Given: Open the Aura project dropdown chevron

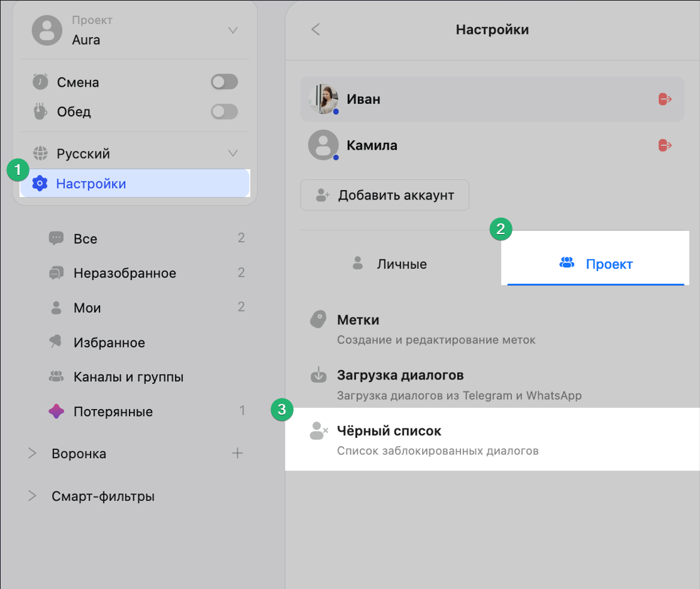Looking at the screenshot, I should tap(233, 30).
